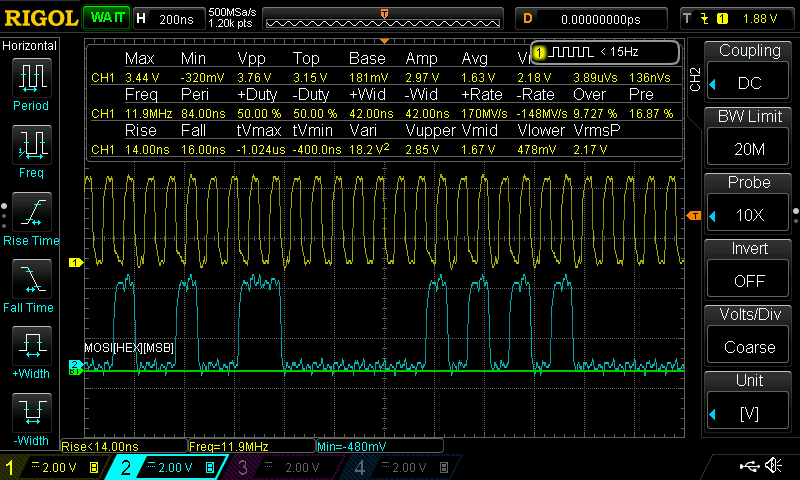Click the Min=-480mV measurement readout
Screen dimensions: 800x480
tap(380, 446)
